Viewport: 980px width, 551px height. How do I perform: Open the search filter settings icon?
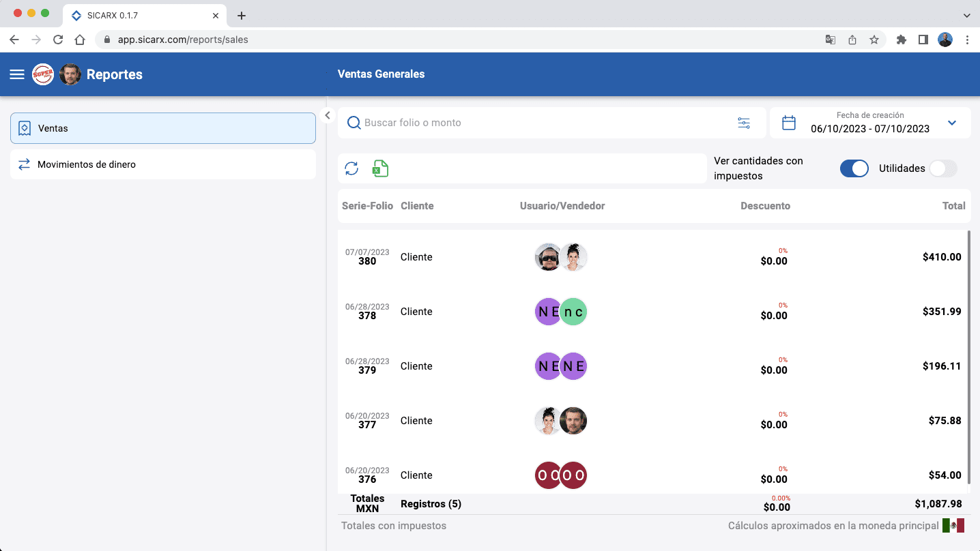click(x=744, y=123)
